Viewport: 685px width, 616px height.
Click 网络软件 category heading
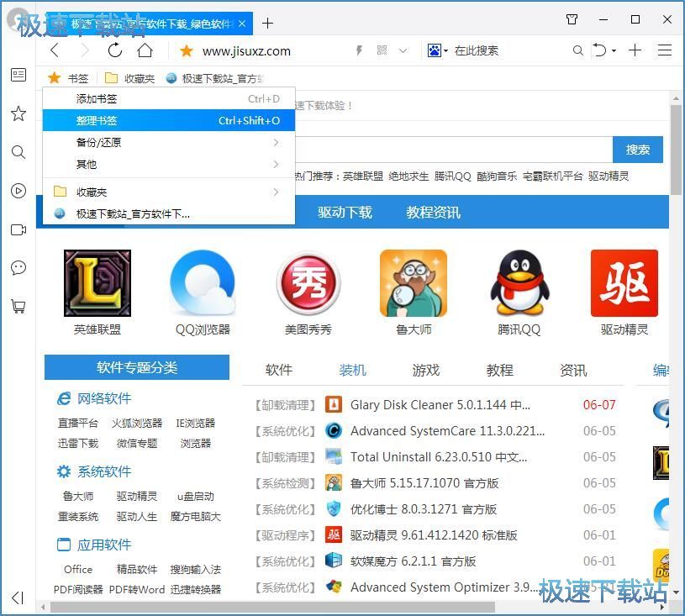104,398
